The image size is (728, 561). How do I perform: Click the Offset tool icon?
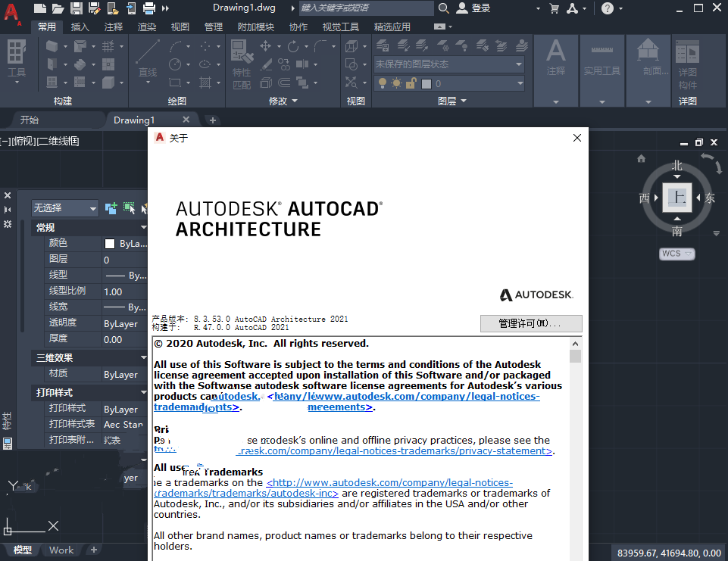click(284, 83)
